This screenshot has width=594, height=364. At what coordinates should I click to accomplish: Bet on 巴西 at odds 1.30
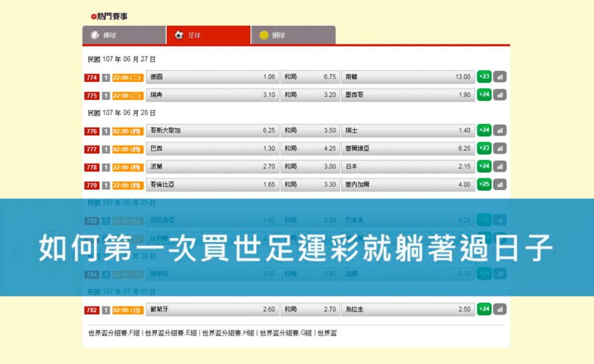tap(213, 149)
